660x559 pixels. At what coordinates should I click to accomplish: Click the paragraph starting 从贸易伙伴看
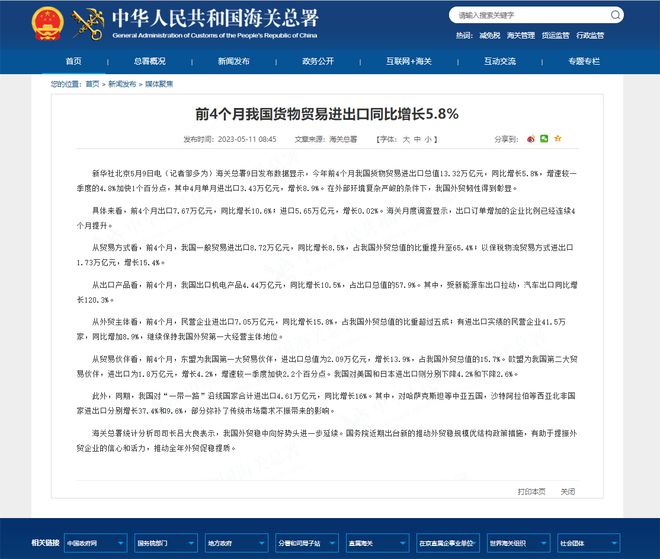tap(327, 366)
